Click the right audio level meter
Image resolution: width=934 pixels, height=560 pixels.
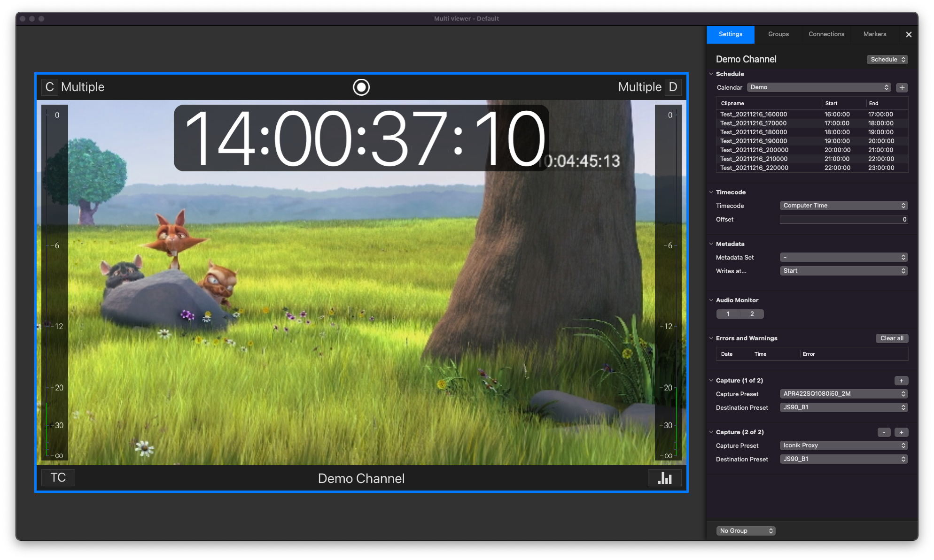(x=668, y=282)
